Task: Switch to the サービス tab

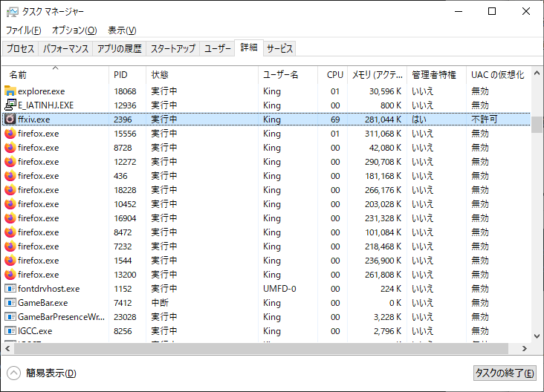Action: click(280, 48)
